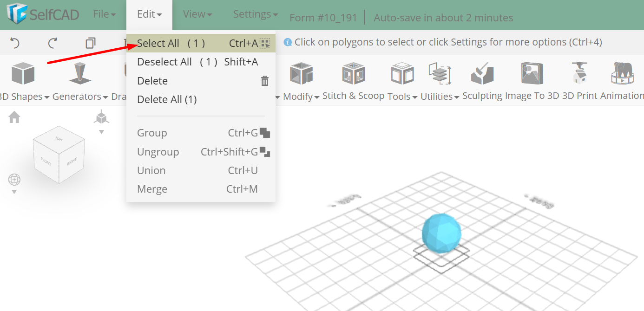Click the grayed Ungroup entry
Viewport: 644px width, 311px height.
pos(201,152)
